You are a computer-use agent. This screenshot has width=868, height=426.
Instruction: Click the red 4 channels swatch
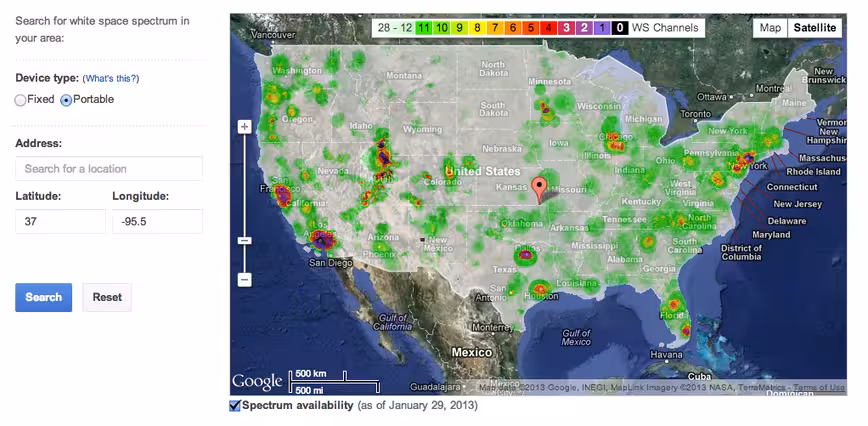point(548,28)
